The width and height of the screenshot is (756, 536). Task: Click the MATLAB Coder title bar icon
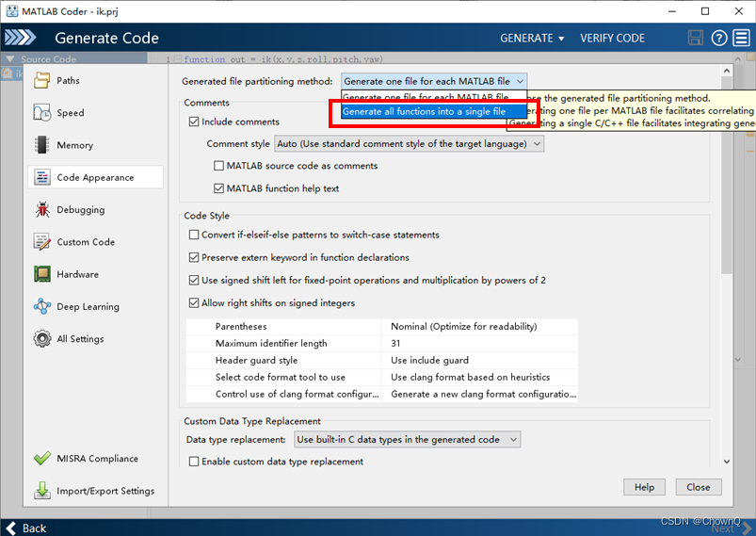(11, 11)
